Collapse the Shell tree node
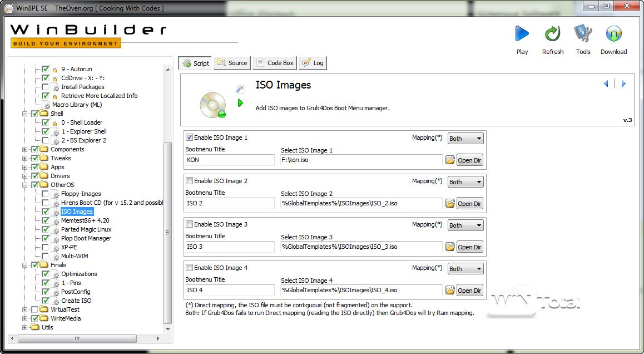The width and height of the screenshot is (644, 354). coord(25,114)
